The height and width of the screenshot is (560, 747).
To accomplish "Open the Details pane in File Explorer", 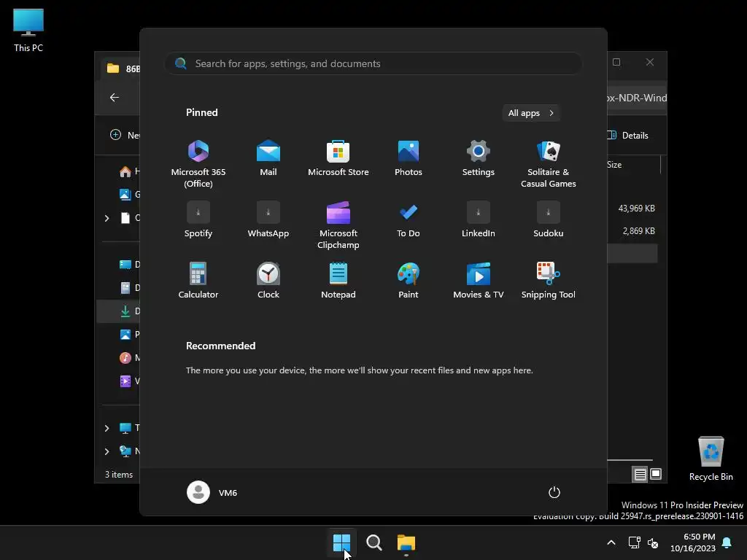I will coord(627,135).
